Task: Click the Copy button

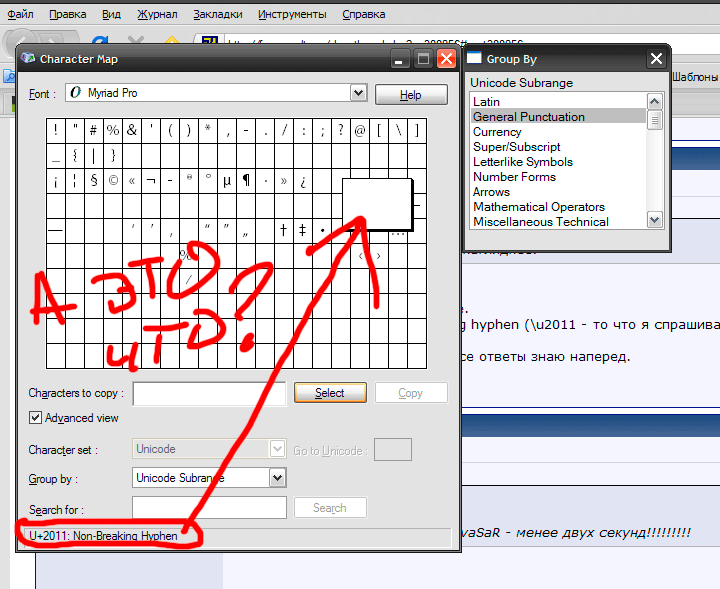Action: coord(411,393)
